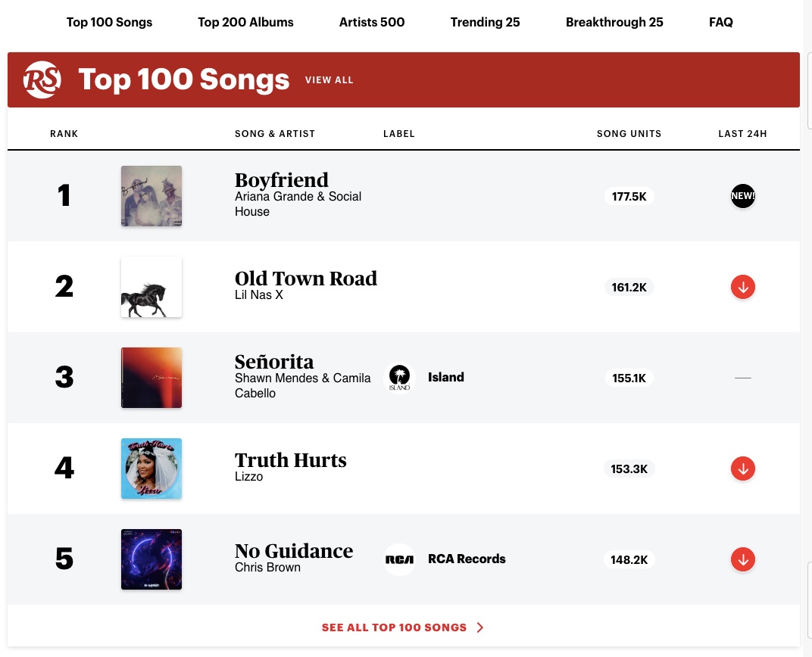Select the Breakthrough 25 tab
Screen dimensions: 812x657
[614, 22]
